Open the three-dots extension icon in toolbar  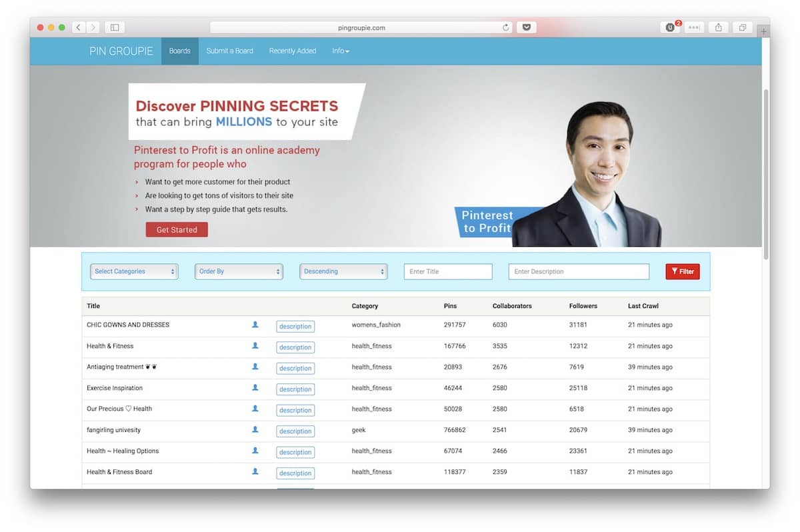tap(694, 27)
